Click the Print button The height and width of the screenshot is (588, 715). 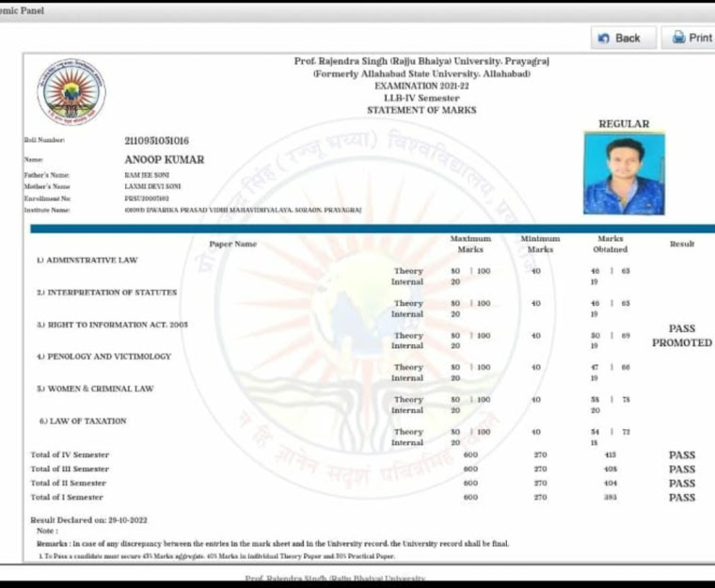point(691,38)
